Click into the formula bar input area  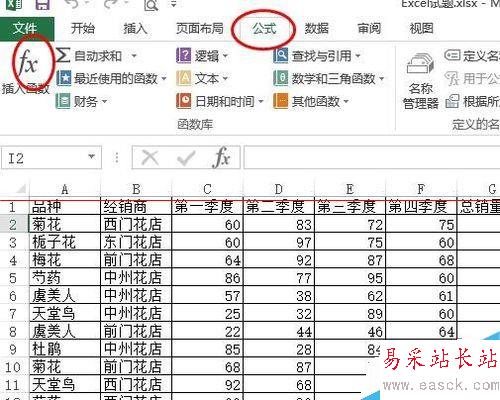click(372, 157)
